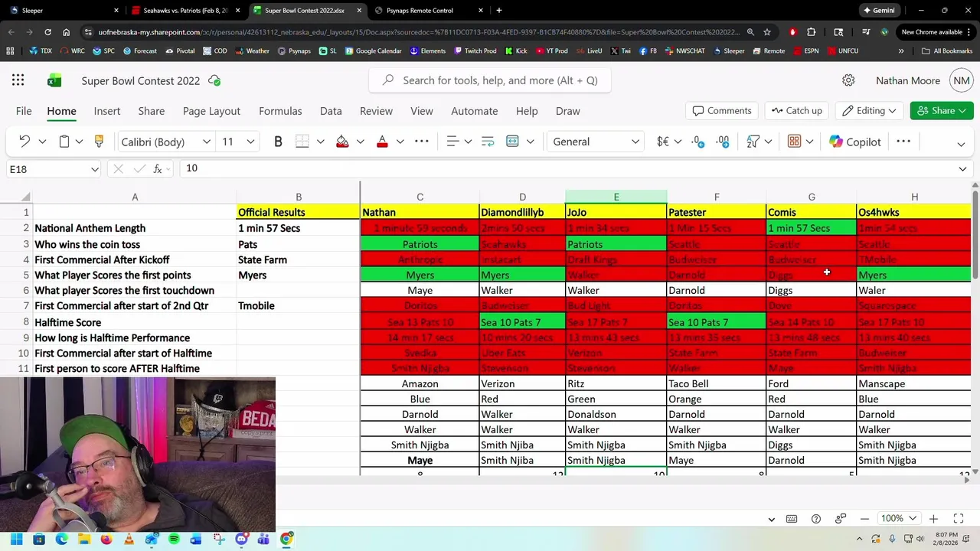980x551 pixels.
Task: Apply currency number format
Action: pos(663,142)
